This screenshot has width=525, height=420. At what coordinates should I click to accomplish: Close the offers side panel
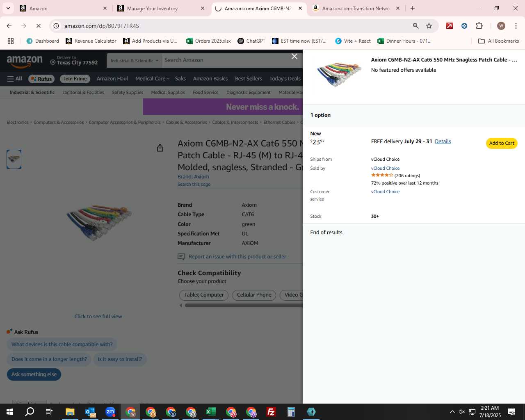pos(294,56)
